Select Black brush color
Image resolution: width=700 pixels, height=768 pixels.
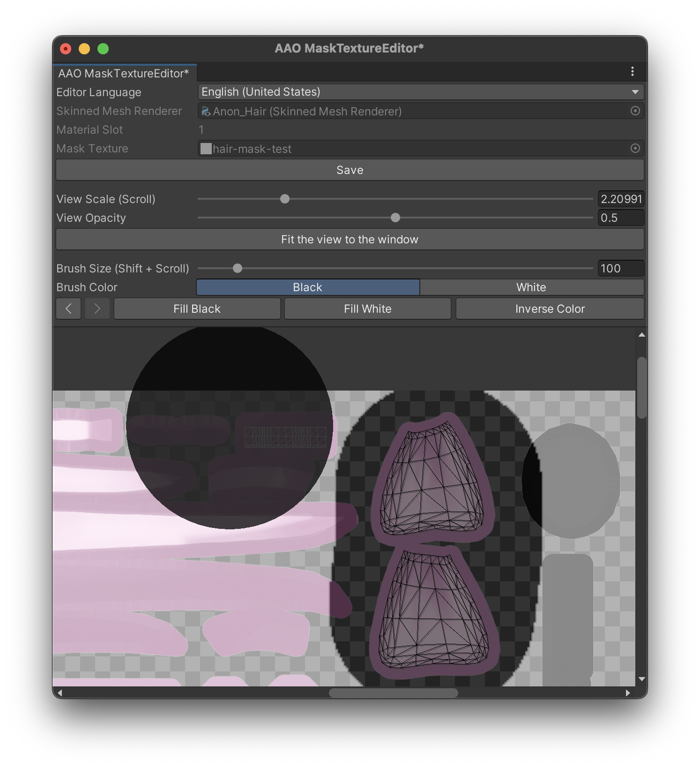pos(308,287)
